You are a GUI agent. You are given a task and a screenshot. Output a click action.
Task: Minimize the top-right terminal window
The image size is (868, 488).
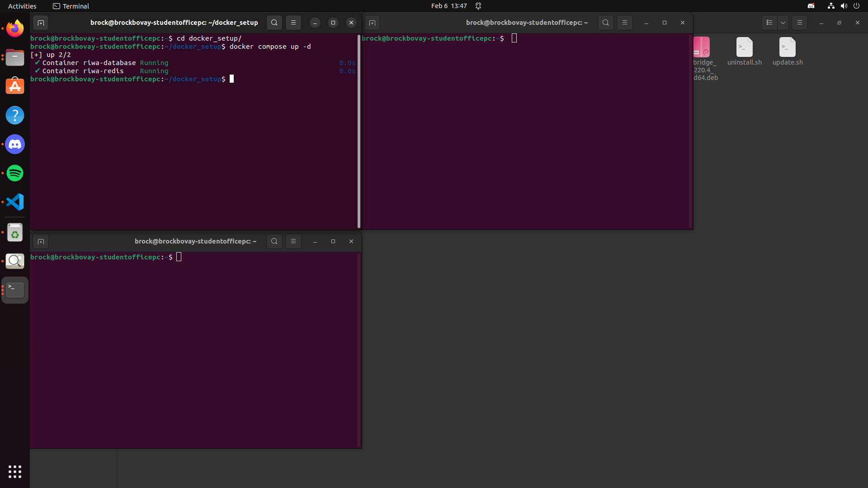click(x=646, y=23)
